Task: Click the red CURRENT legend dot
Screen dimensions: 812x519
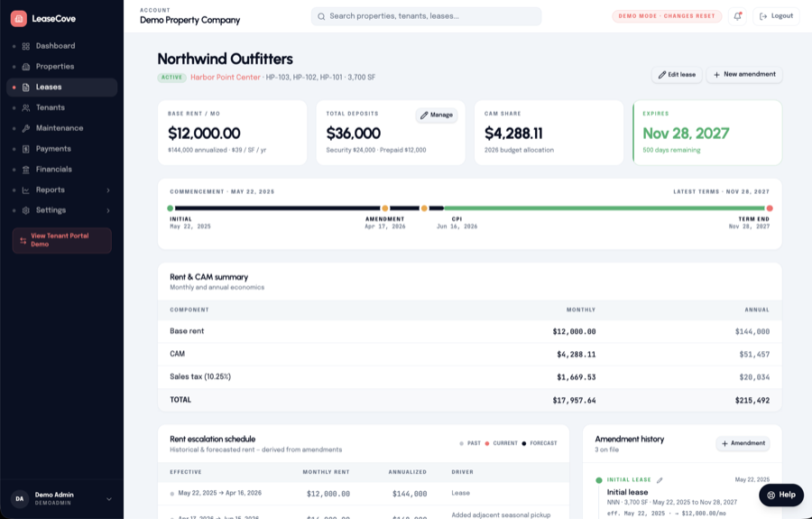Action: pyautogui.click(x=487, y=443)
